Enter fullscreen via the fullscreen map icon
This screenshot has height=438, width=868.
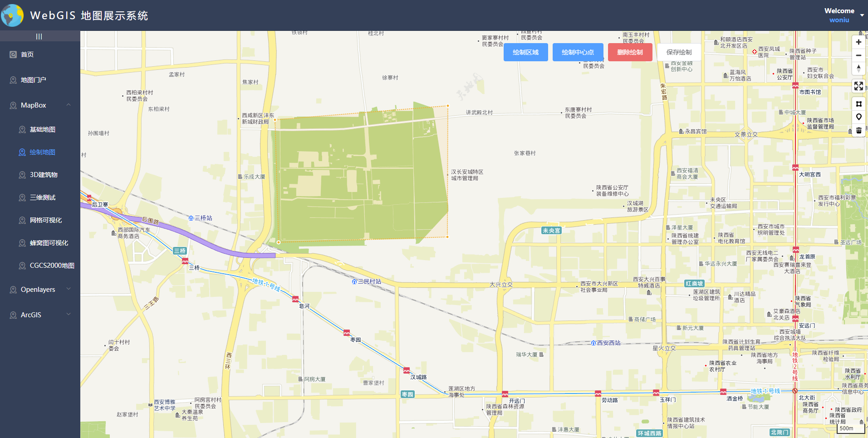click(x=858, y=86)
